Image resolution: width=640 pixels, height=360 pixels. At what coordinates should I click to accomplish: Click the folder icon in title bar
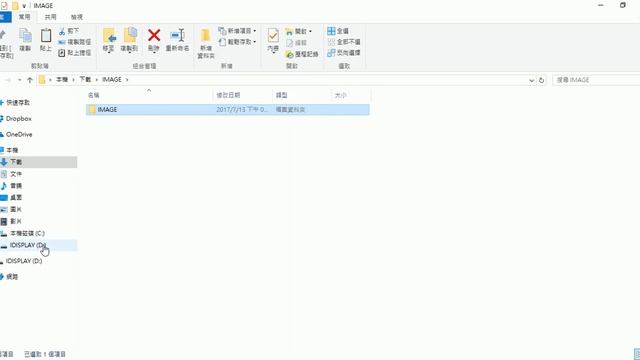point(15,6)
